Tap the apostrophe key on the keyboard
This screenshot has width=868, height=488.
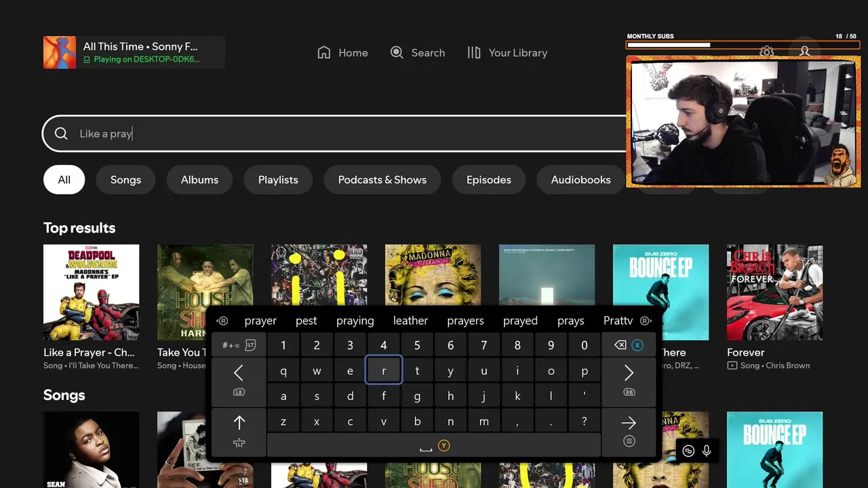click(584, 396)
